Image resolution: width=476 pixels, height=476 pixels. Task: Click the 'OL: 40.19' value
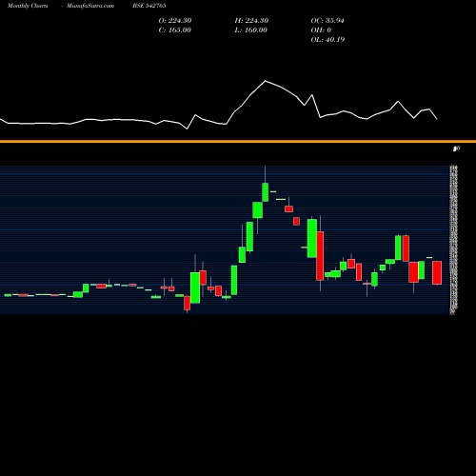coord(327,40)
